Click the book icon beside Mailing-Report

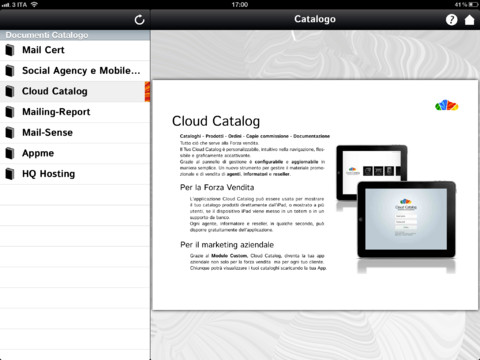click(10, 112)
